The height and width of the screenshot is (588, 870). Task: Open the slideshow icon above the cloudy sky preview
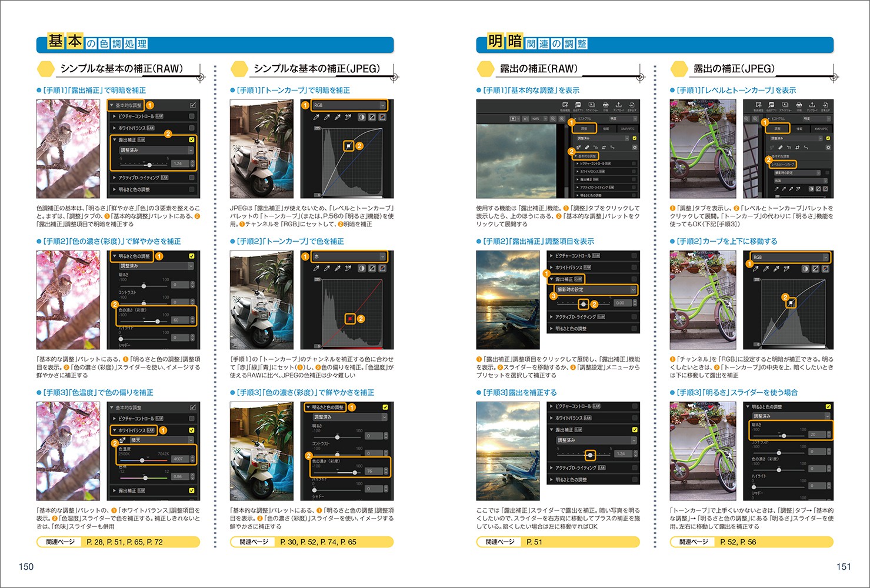[x=592, y=105]
